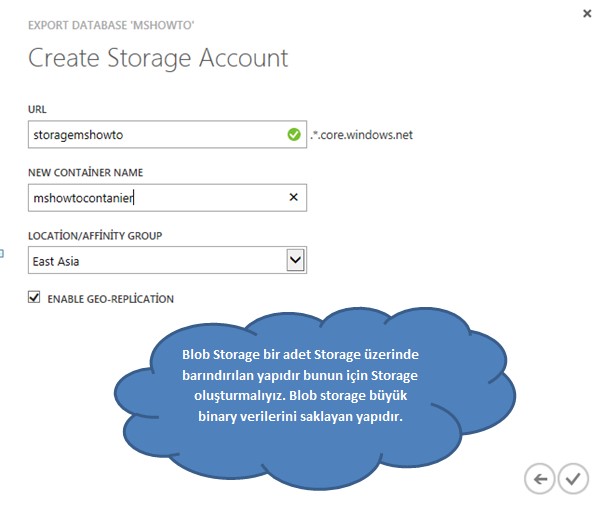Click inside the New Container Name field
Screen dimensions: 595x505
167,198
